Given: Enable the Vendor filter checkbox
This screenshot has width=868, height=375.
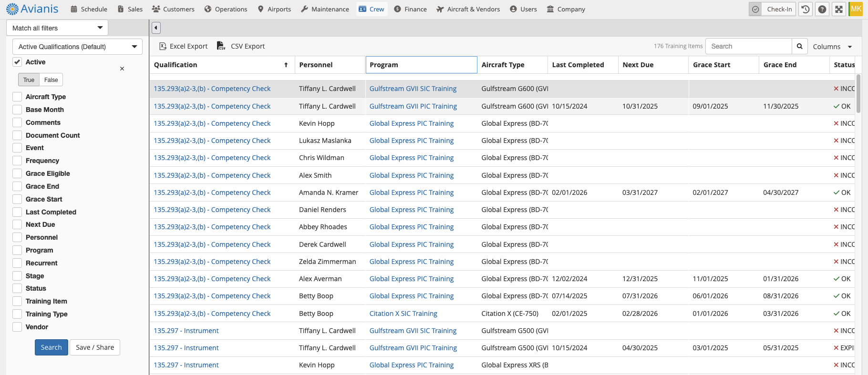Looking at the screenshot, I should click(x=17, y=327).
